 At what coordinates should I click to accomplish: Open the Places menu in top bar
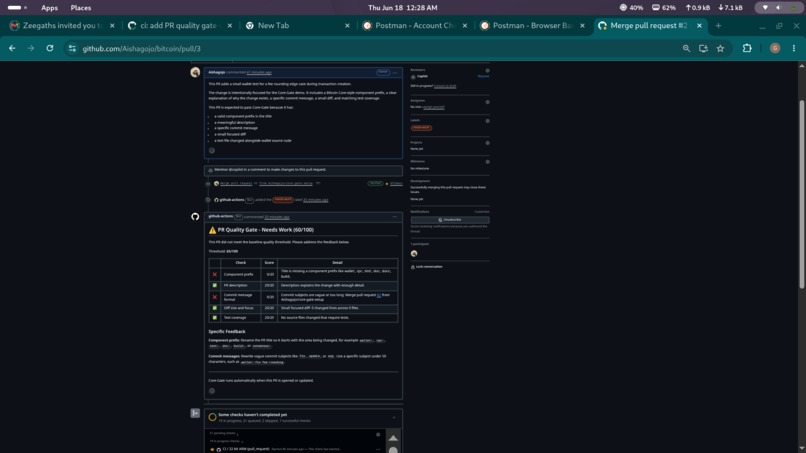pos(81,8)
